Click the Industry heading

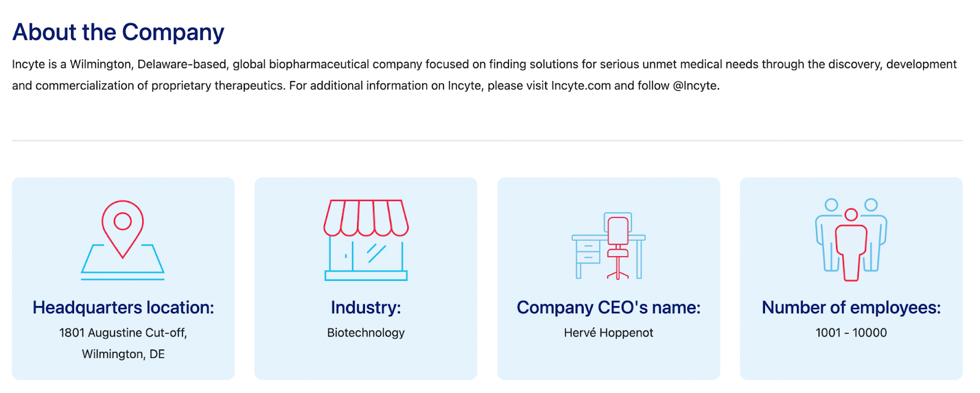point(366,307)
